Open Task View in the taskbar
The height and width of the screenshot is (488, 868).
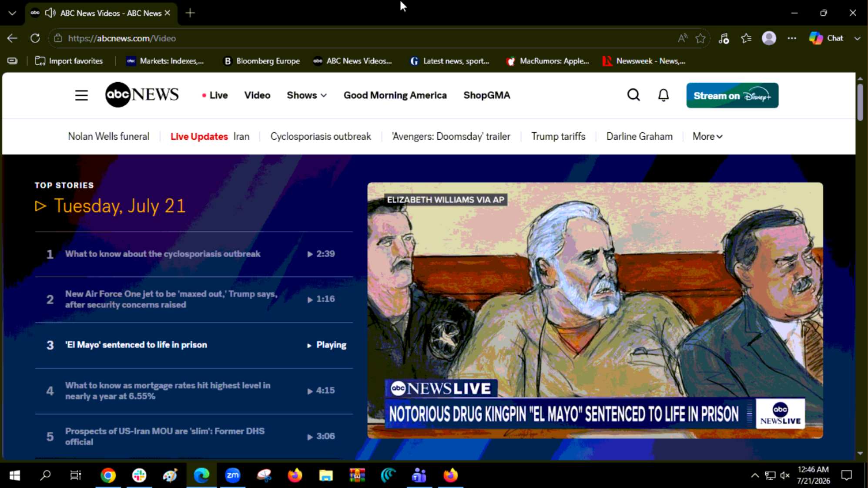point(76,475)
